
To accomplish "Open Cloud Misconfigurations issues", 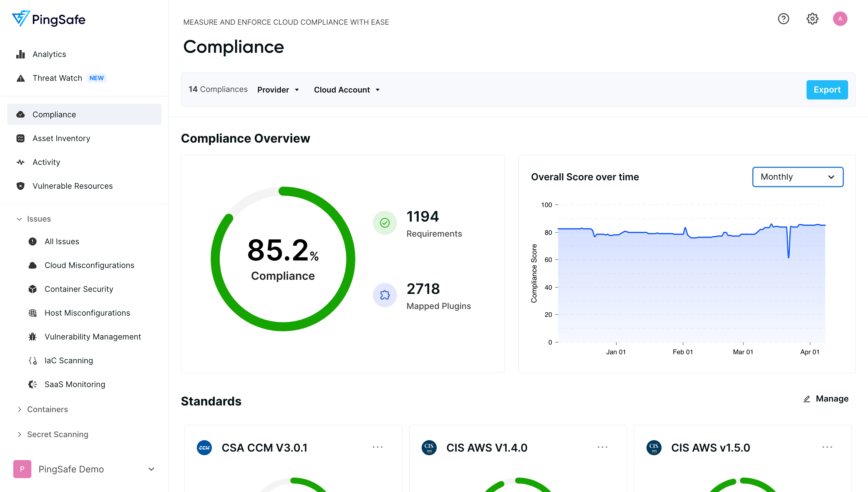I will click(x=89, y=265).
